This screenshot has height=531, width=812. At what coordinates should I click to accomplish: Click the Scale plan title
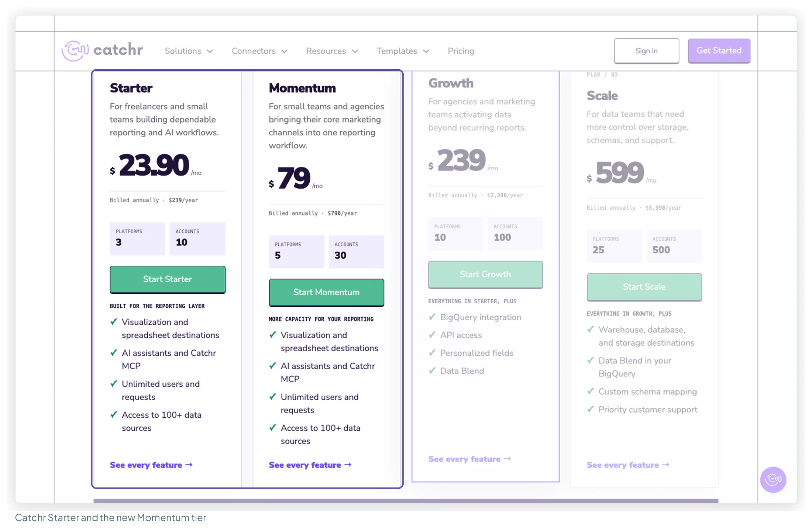pyautogui.click(x=602, y=96)
